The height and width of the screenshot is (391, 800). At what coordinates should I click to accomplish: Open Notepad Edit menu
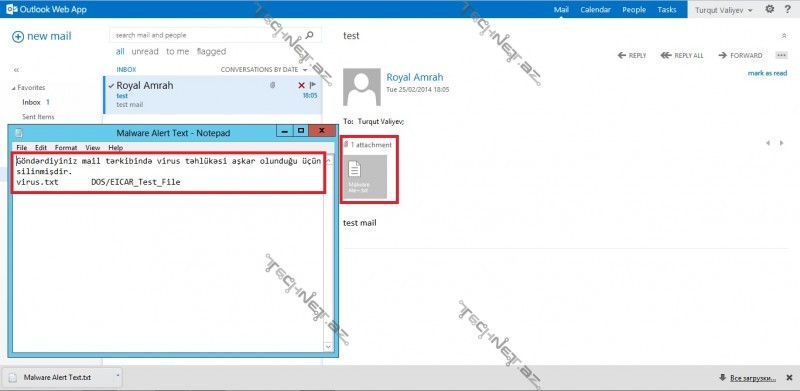tap(41, 148)
